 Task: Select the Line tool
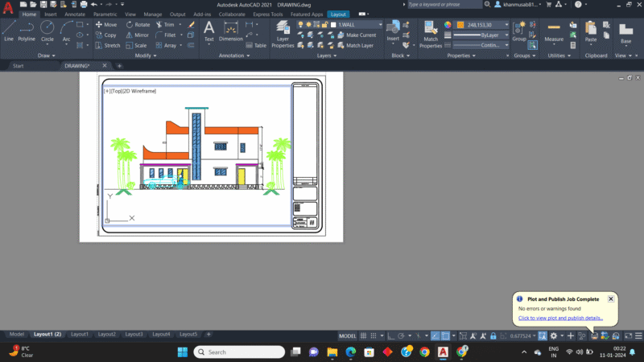click(x=9, y=31)
